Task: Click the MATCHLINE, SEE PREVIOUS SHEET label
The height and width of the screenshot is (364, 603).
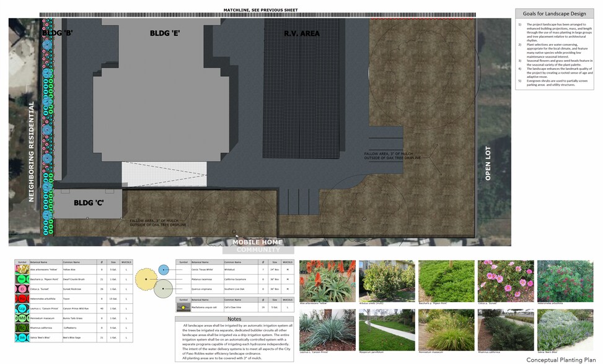Action: (260, 10)
